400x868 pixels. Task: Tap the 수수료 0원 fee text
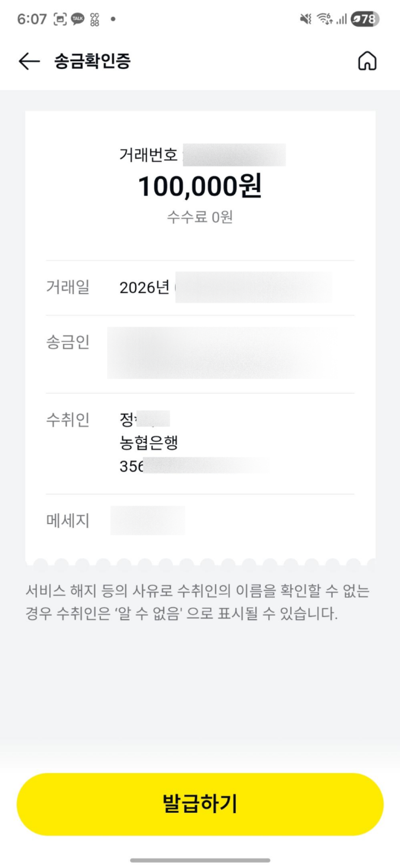pyautogui.click(x=200, y=217)
